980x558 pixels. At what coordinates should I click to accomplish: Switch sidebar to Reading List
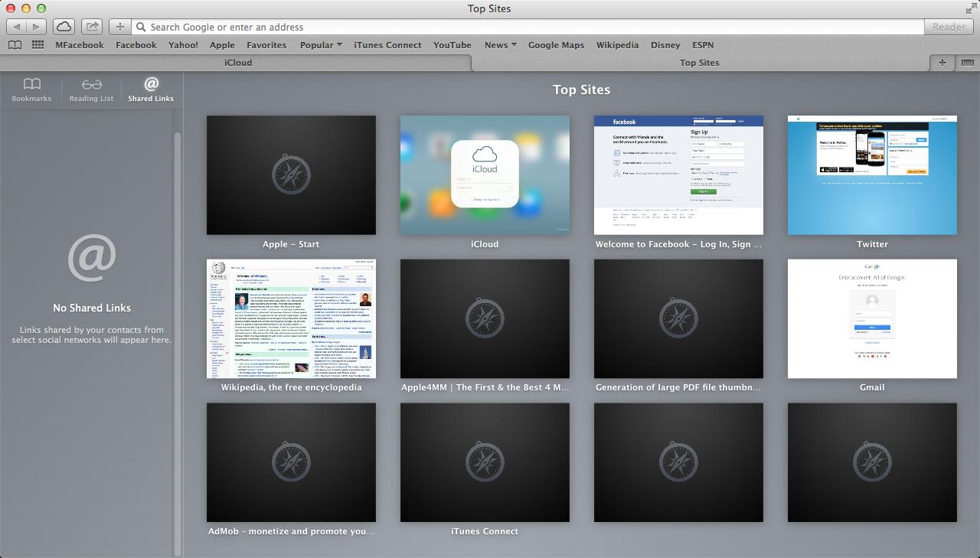pyautogui.click(x=91, y=89)
